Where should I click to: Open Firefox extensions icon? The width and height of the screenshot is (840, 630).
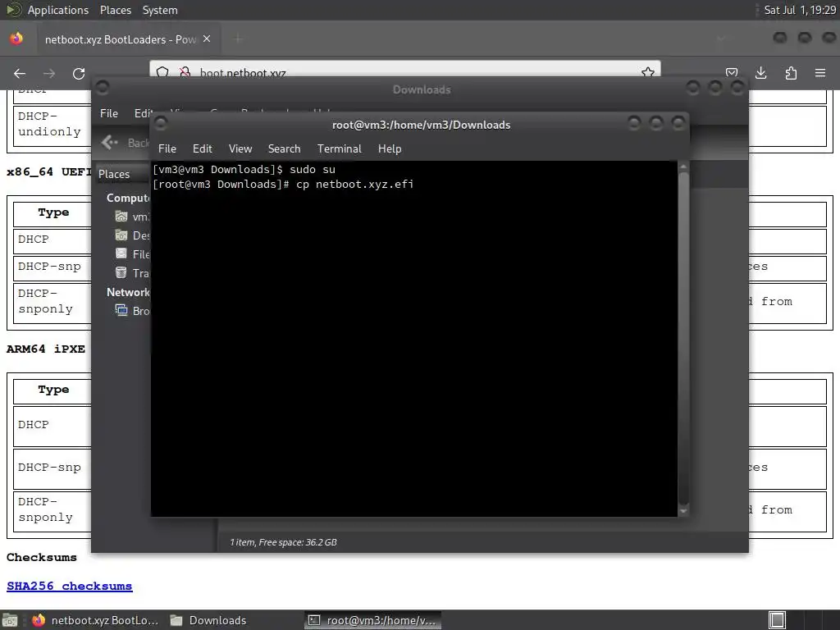pyautogui.click(x=791, y=73)
